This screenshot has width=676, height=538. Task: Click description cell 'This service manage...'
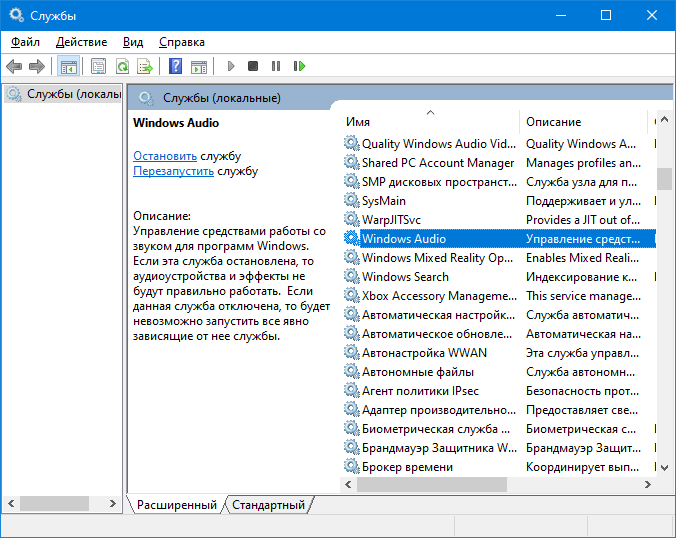click(583, 296)
